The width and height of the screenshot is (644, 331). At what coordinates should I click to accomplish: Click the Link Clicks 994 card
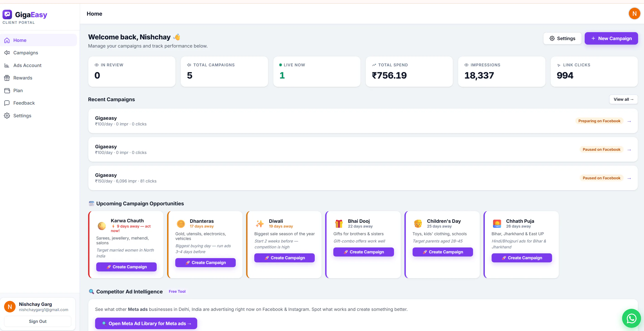(x=594, y=72)
